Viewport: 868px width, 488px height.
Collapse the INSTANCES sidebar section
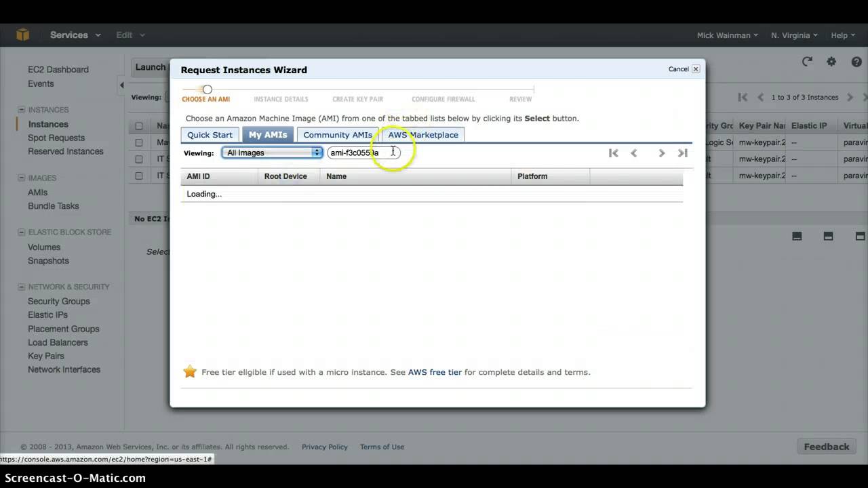tap(21, 110)
